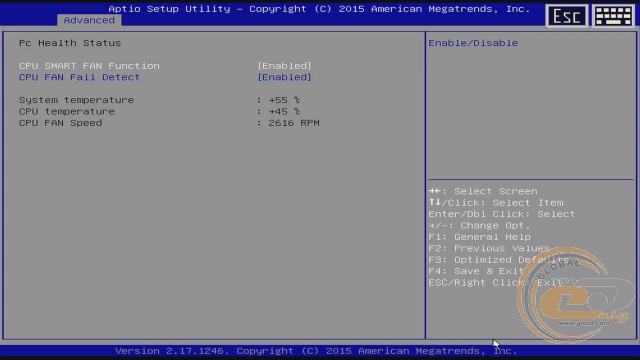Click the CPU temperature label

point(67,111)
